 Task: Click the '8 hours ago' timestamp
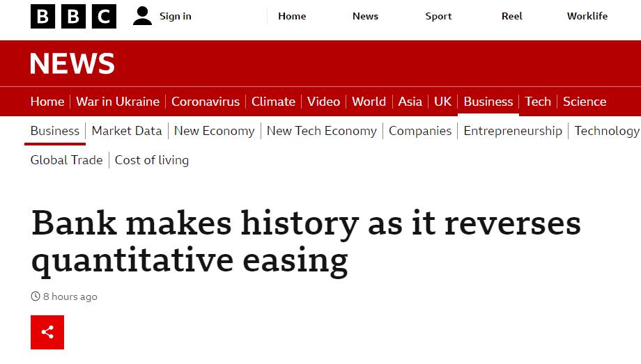point(70,296)
